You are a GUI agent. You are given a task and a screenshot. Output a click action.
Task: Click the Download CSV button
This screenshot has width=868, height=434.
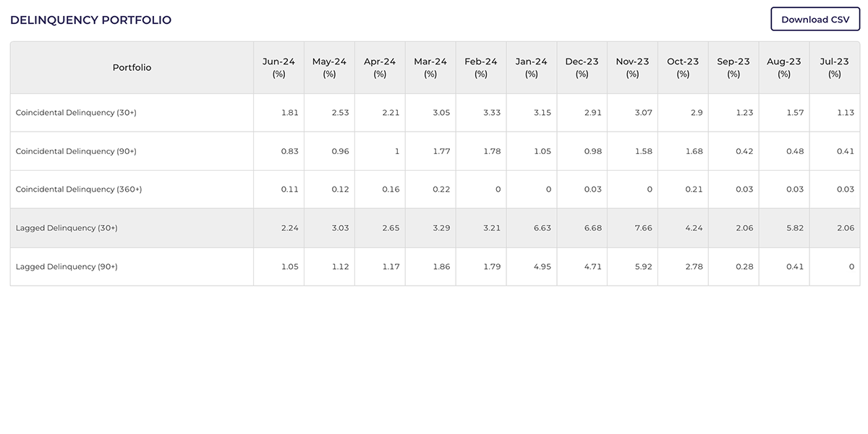tap(814, 20)
